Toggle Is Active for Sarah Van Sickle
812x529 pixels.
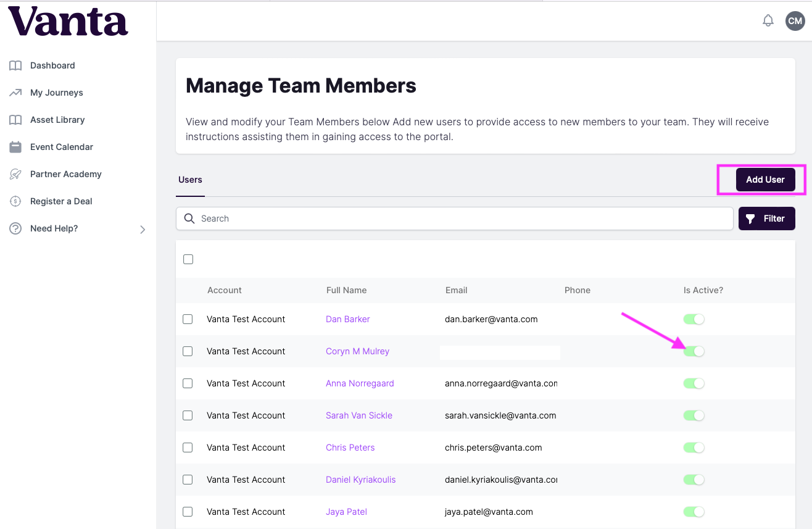coord(694,415)
